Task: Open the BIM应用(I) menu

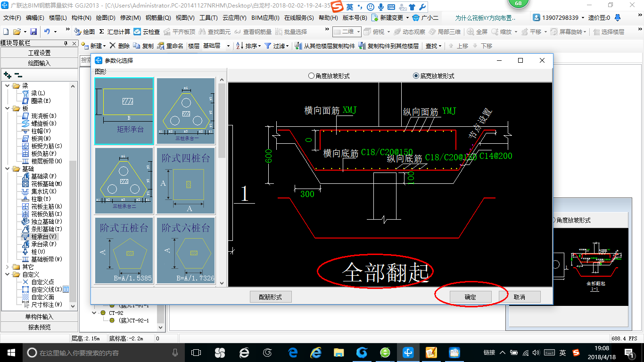Action: [x=265, y=18]
